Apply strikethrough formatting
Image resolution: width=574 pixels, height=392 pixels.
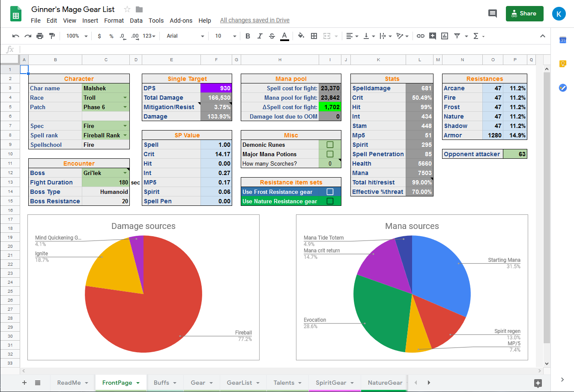pyautogui.click(x=272, y=36)
